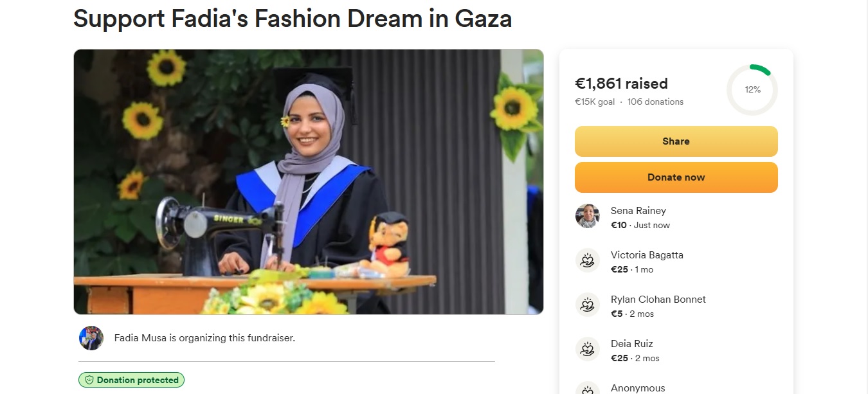Click the €15K goal text
The height and width of the screenshot is (394, 868).
coord(595,102)
